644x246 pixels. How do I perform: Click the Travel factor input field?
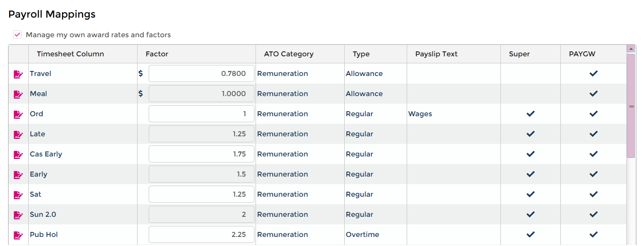[x=201, y=73]
